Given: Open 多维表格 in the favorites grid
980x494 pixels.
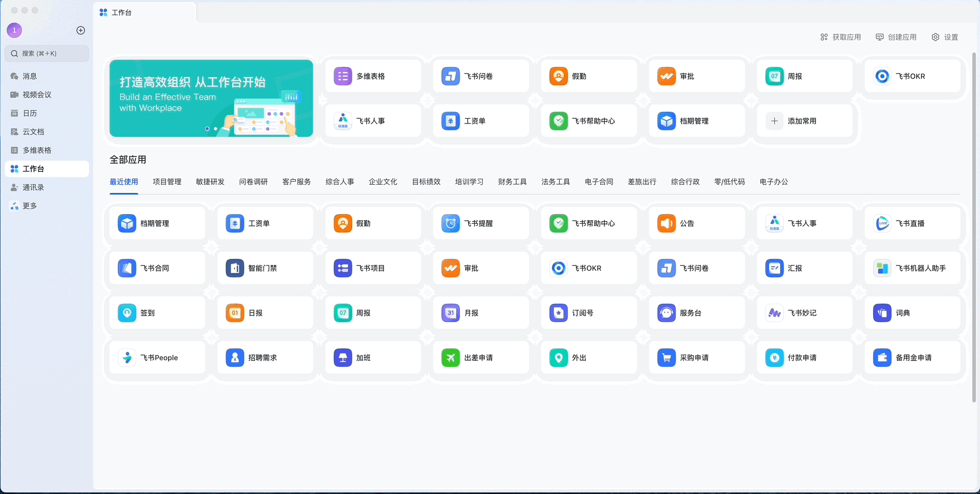Looking at the screenshot, I should click(x=373, y=76).
